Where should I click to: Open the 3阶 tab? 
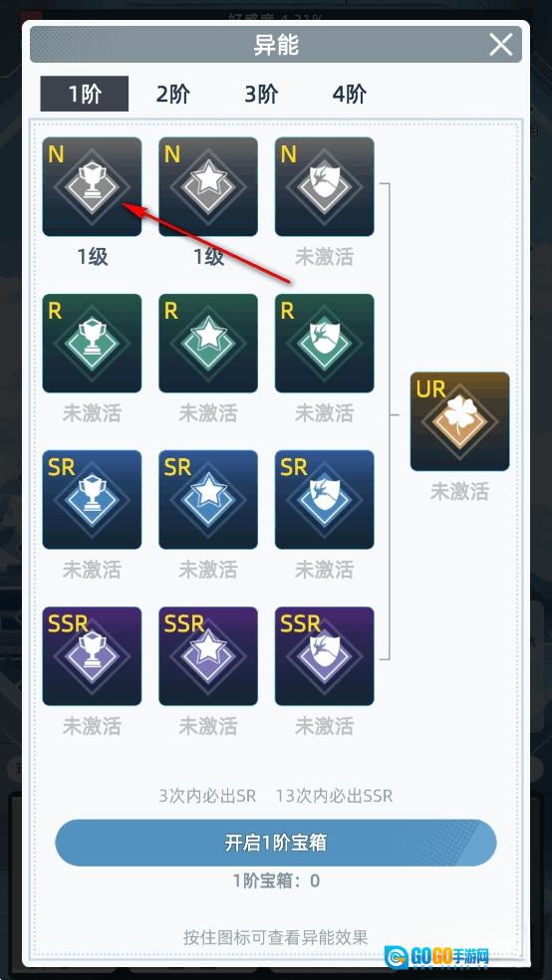(261, 95)
